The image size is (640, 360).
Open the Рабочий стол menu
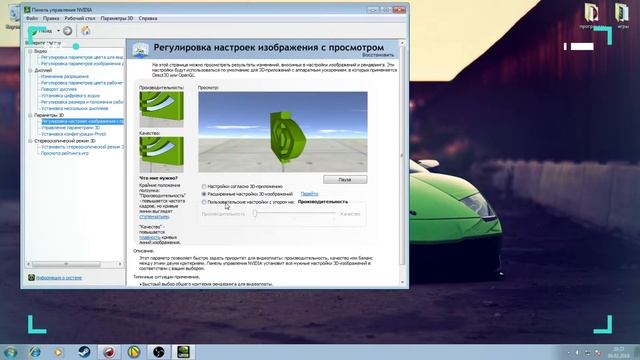pos(80,18)
